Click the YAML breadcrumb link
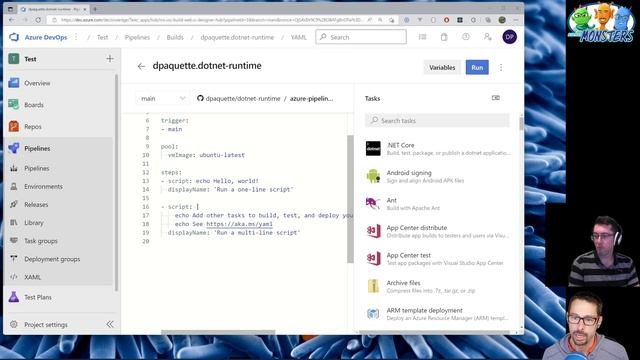 coord(298,37)
